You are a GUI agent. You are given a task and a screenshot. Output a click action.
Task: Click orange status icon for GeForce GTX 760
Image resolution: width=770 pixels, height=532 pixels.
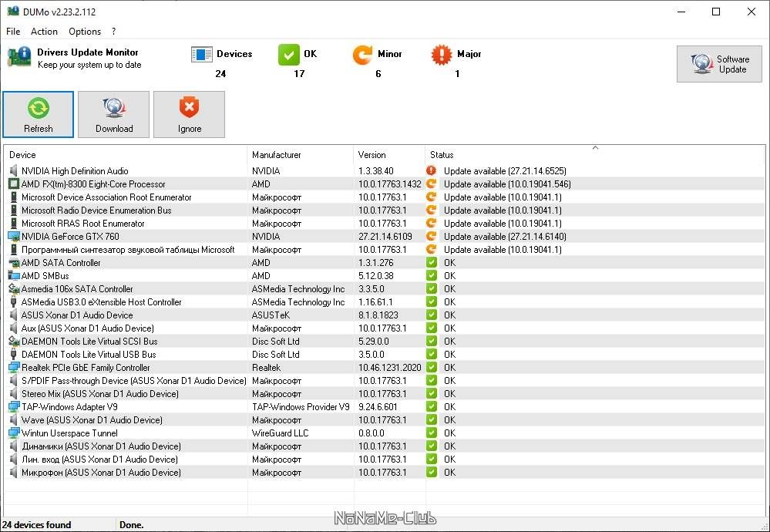431,236
